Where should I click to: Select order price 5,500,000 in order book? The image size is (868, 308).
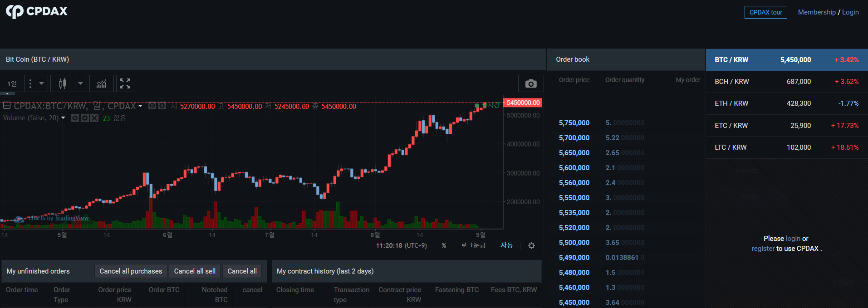coord(574,243)
